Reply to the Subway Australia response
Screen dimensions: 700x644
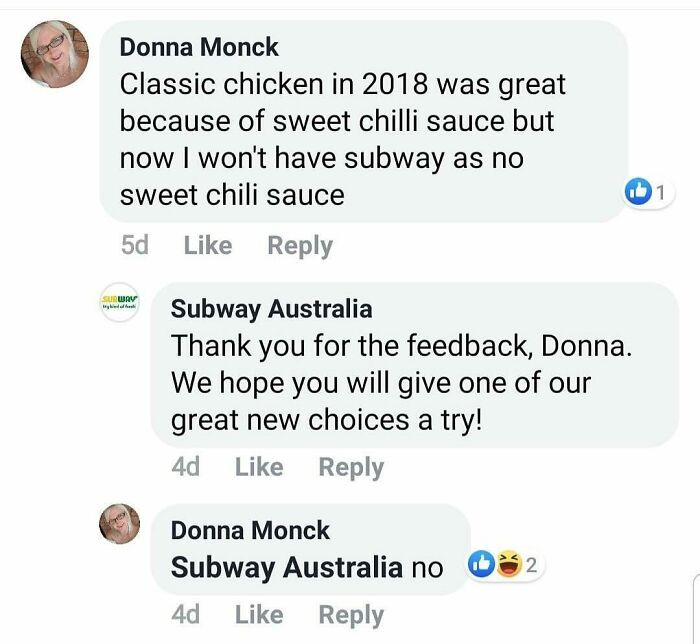(351, 467)
